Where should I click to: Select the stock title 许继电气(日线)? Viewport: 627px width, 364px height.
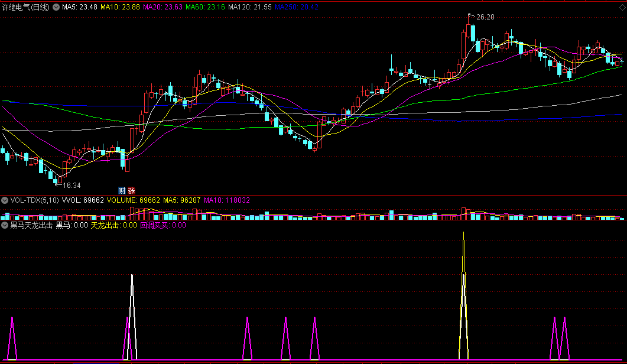(x=25, y=7)
